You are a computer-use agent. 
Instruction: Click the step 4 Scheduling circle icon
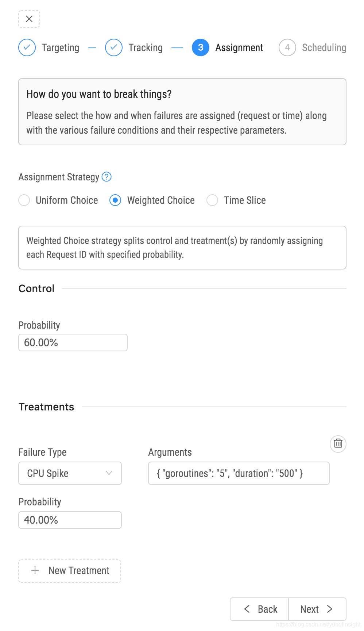click(287, 47)
